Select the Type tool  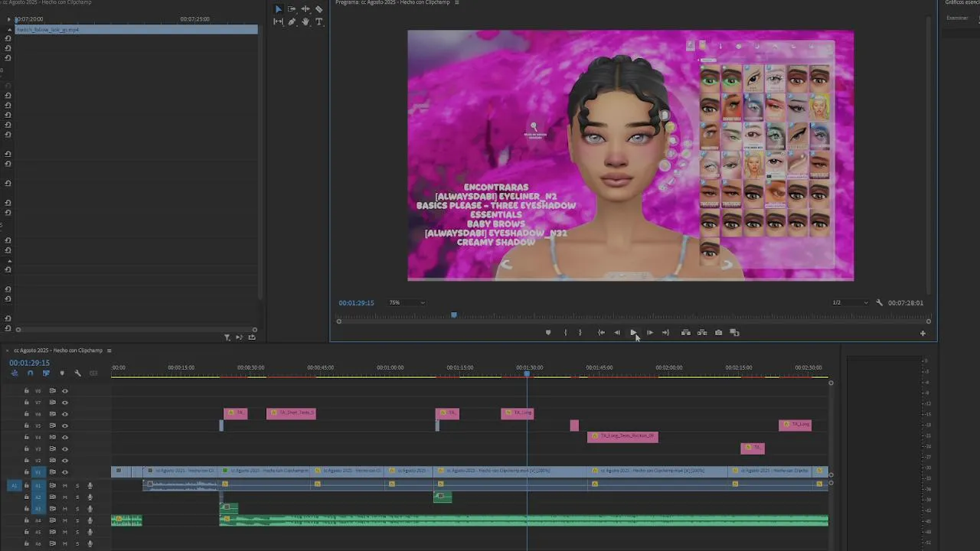click(319, 21)
